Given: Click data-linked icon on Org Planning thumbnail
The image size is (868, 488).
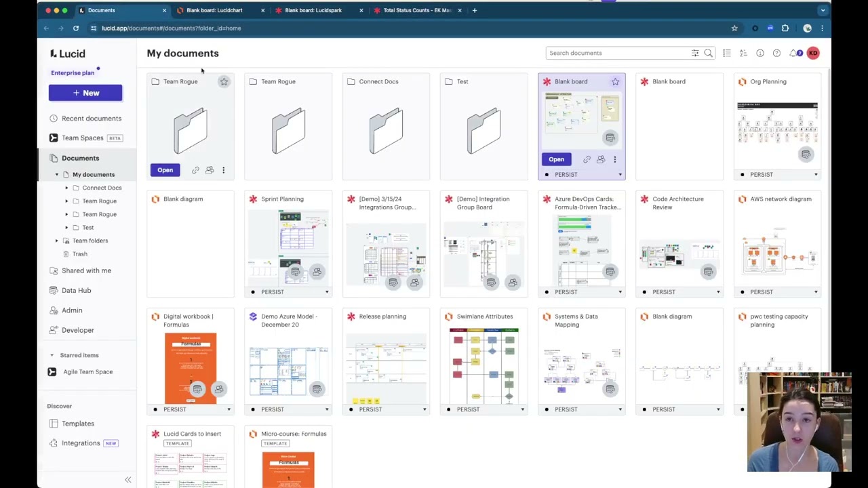Looking at the screenshot, I should point(806,155).
